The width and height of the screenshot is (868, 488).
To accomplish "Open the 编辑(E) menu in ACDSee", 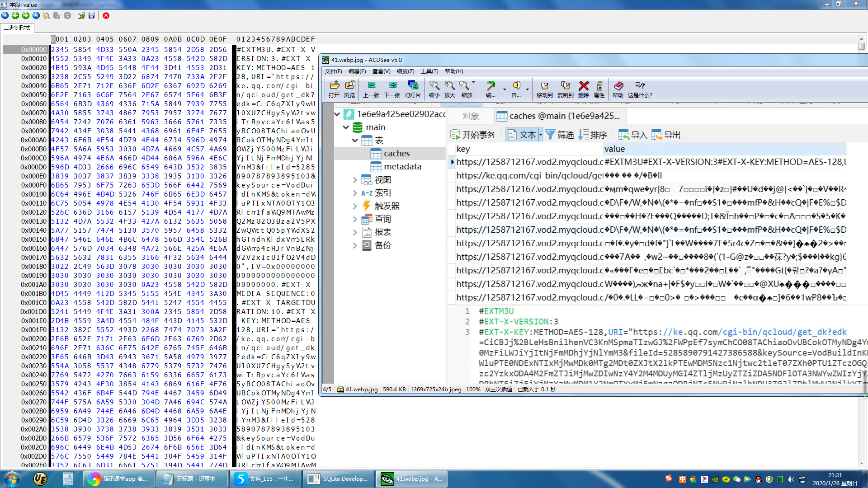I will [x=357, y=71].
